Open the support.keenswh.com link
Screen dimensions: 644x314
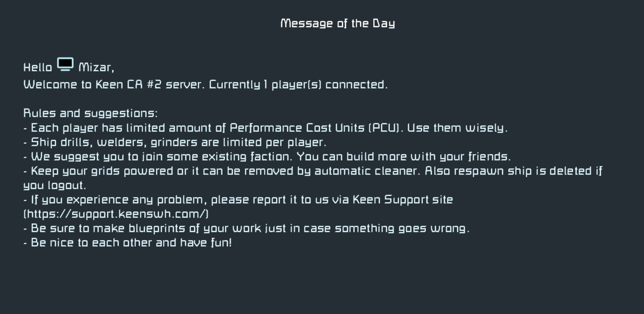point(116,214)
